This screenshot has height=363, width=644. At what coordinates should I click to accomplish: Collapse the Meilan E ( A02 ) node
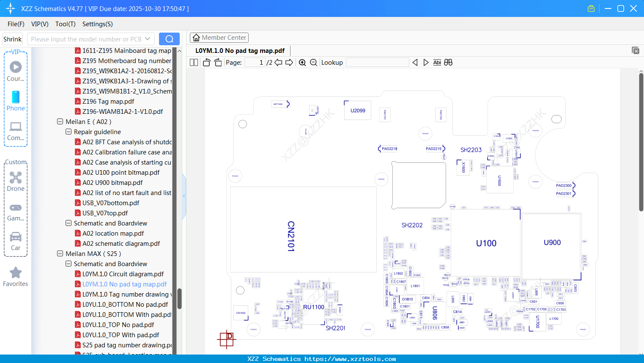point(60,121)
